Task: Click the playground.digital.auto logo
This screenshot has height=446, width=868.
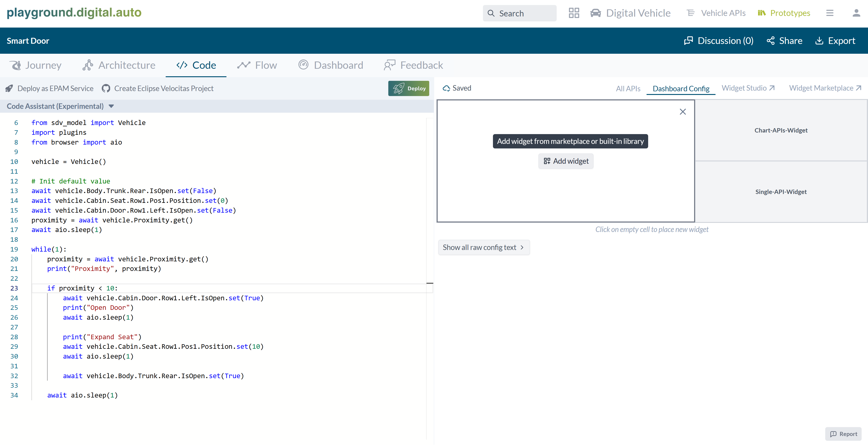Action: tap(74, 13)
